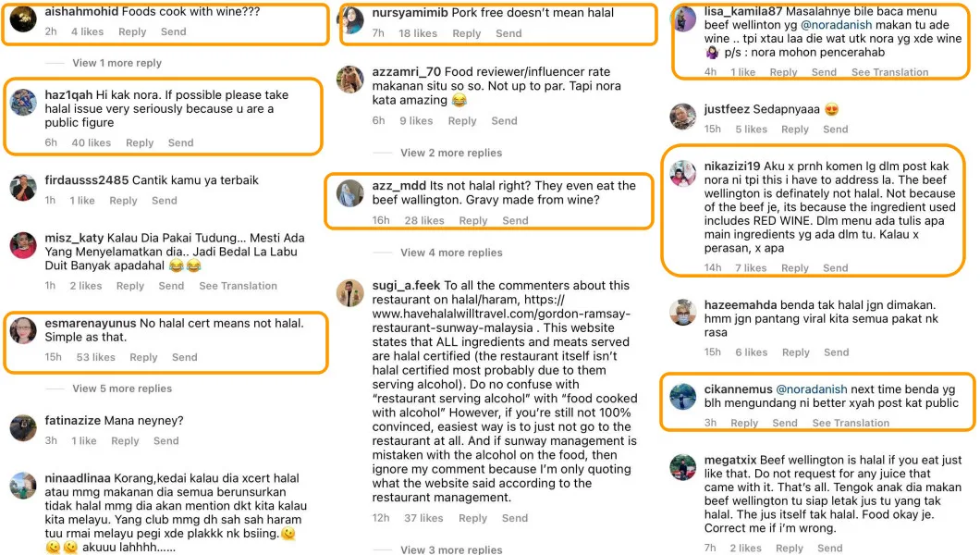Open esmarenayunus's profile avatar
The width and height of the screenshot is (980, 555).
23,331
